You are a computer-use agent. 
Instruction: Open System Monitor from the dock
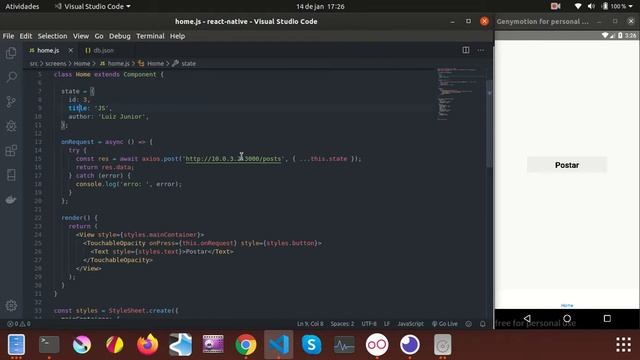[344, 344]
